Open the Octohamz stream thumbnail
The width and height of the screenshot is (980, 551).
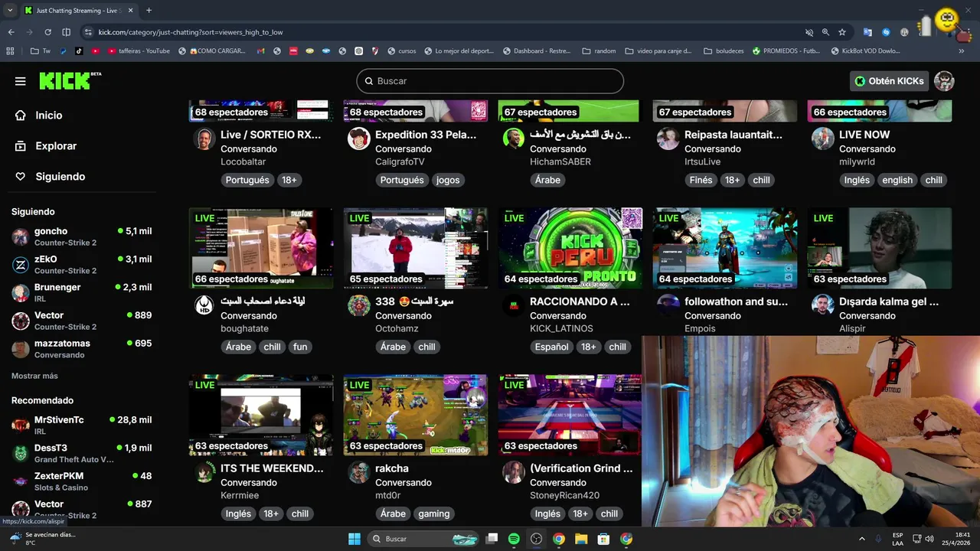[x=416, y=248]
